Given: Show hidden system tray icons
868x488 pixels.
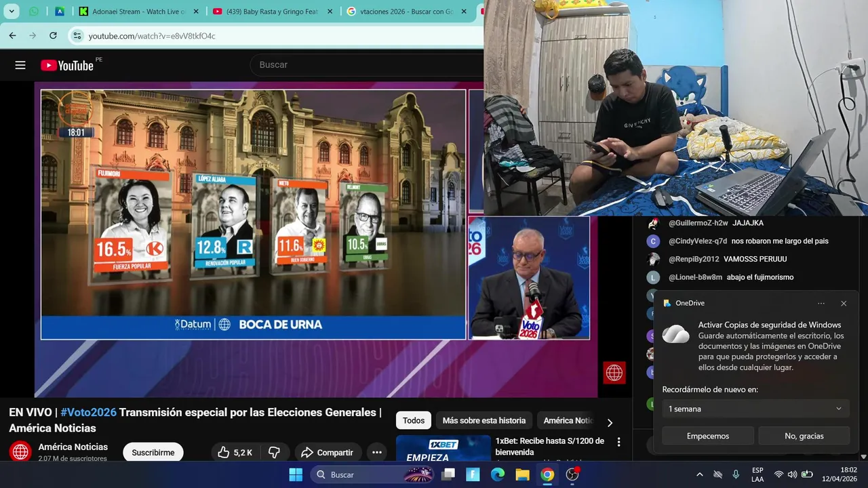Looking at the screenshot, I should pos(700,474).
